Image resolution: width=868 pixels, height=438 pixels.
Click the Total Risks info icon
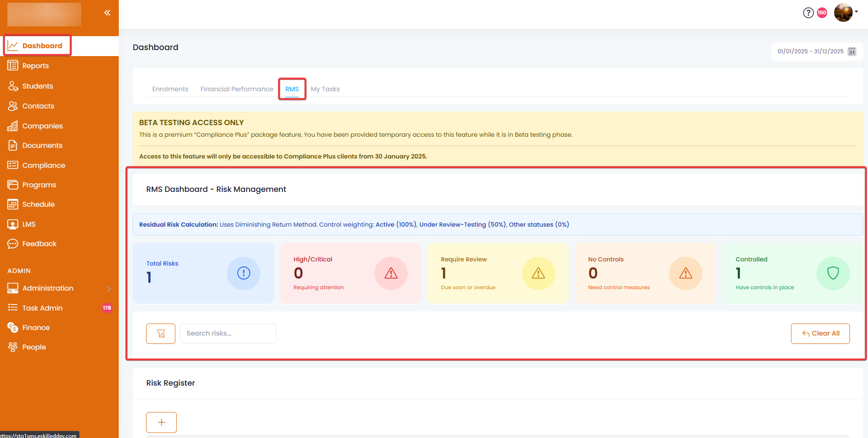click(x=244, y=273)
